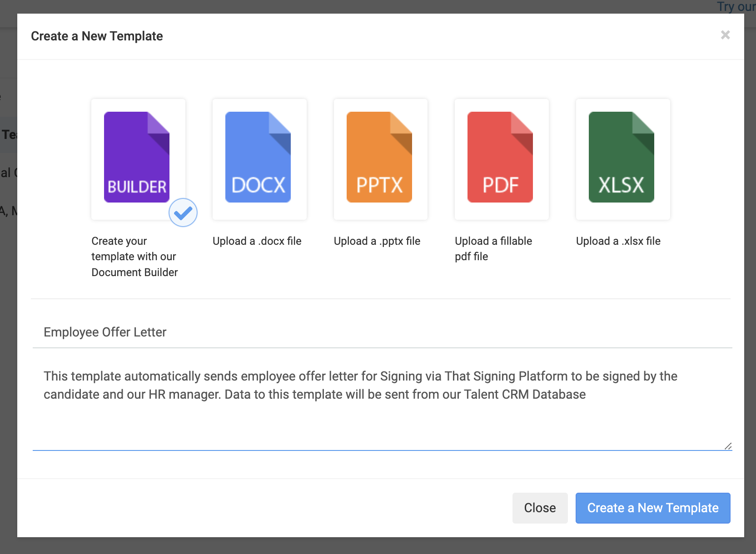Grab the description textarea resize handle

tap(728, 446)
